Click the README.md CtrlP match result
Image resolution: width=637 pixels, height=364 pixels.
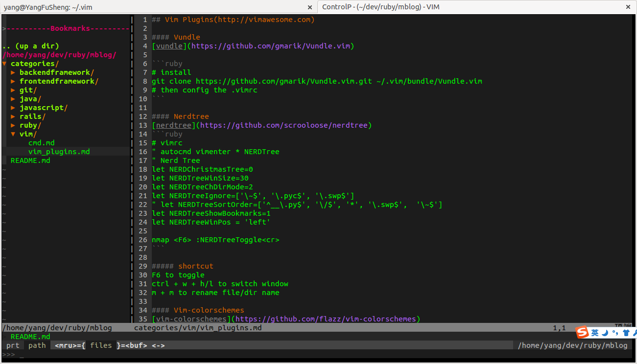(x=30, y=337)
